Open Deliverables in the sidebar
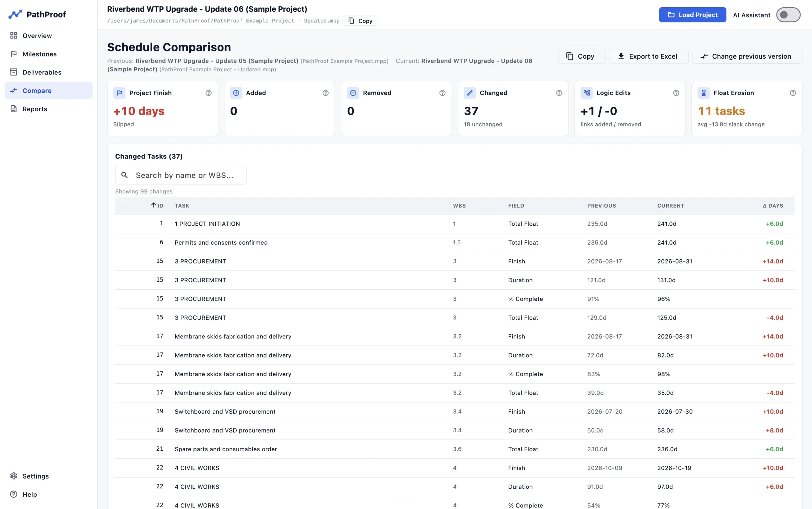Viewport: 812px width, 509px height. pos(49,72)
